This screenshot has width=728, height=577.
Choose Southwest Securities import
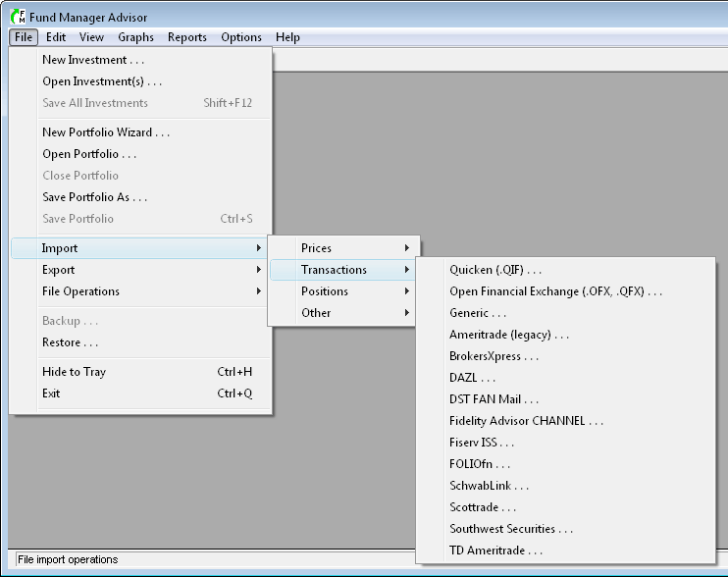point(565,529)
